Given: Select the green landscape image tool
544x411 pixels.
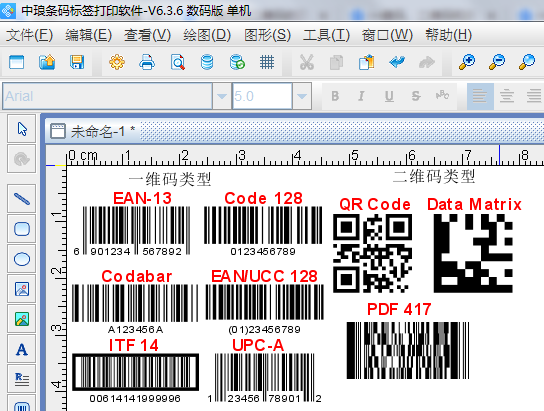Looking at the screenshot, I should click(22, 319).
